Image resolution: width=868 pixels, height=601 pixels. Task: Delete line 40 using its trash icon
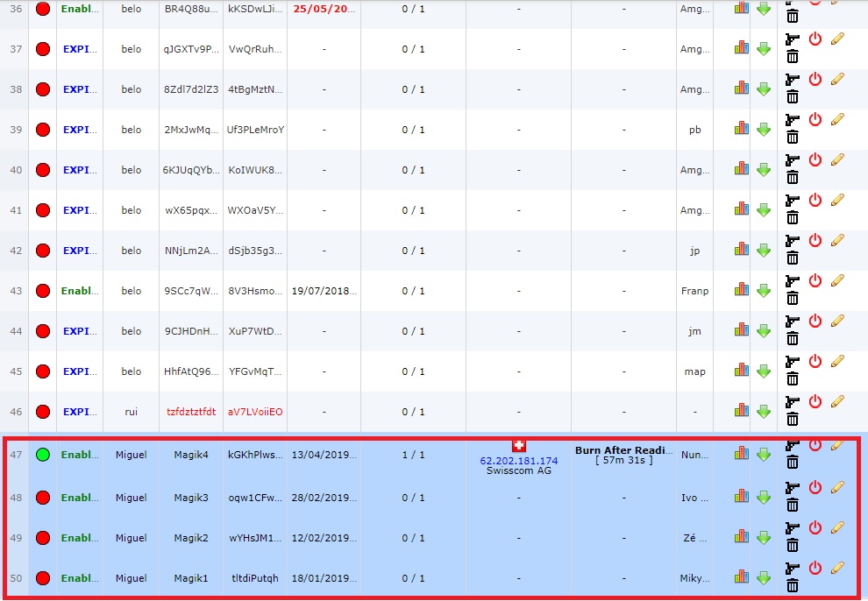tap(793, 178)
